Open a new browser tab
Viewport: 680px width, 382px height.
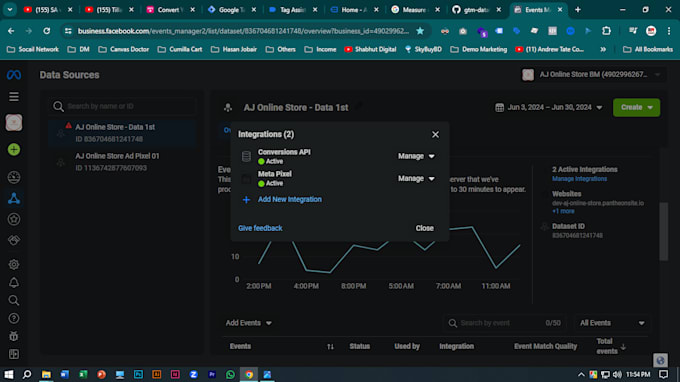[578, 10]
